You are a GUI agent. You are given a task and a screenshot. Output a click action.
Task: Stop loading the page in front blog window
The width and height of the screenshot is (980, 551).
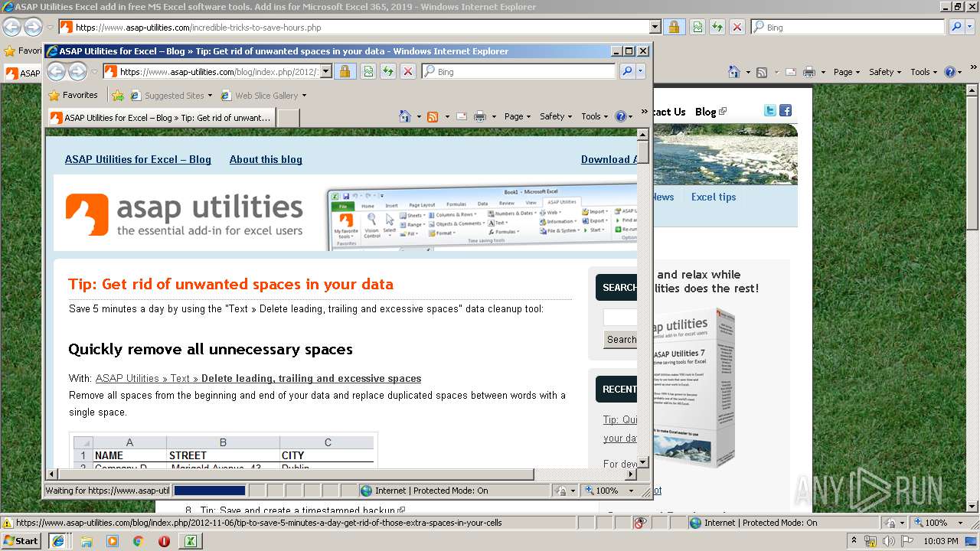(408, 71)
